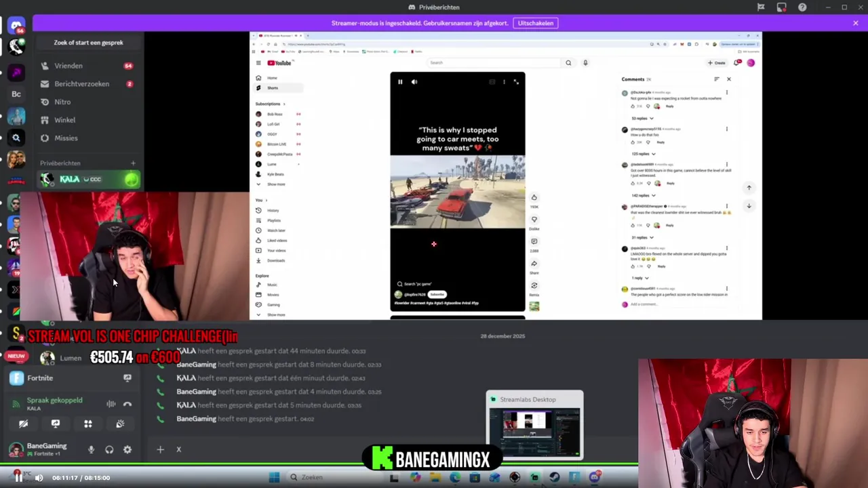
Task: Mute the YouTube Short volume
Action: (414, 82)
